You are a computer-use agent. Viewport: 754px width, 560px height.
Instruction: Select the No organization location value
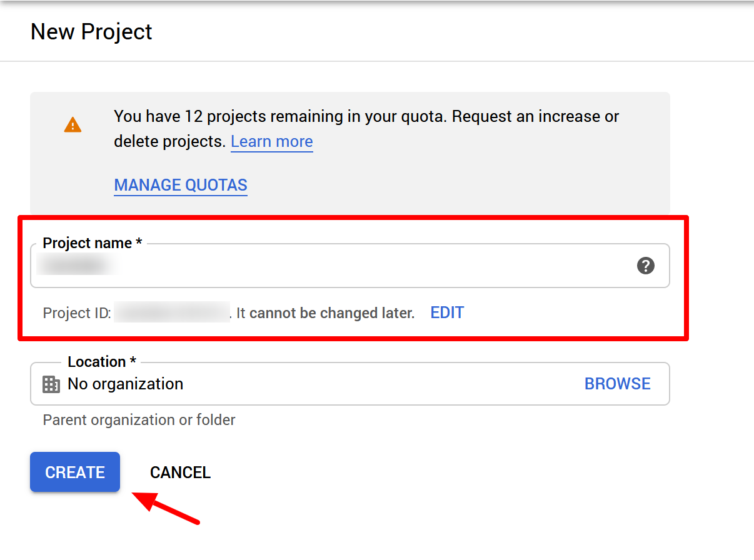pos(125,384)
